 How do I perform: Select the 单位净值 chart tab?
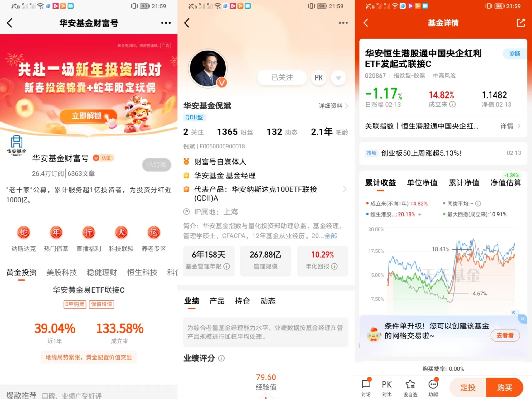click(422, 182)
